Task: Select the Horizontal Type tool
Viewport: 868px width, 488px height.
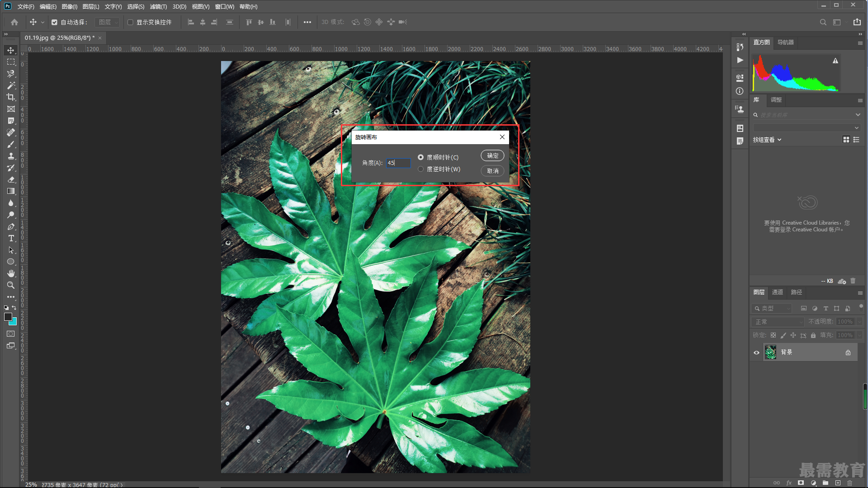Action: pos(11,238)
